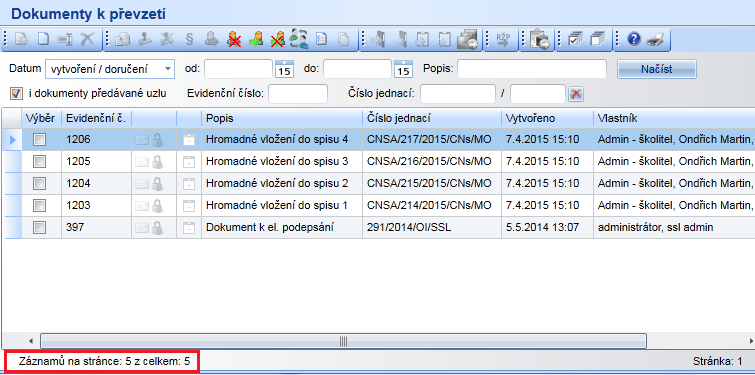This screenshot has height=375, width=755.
Task: Check the Výběr box for record 1206
Action: (39, 140)
